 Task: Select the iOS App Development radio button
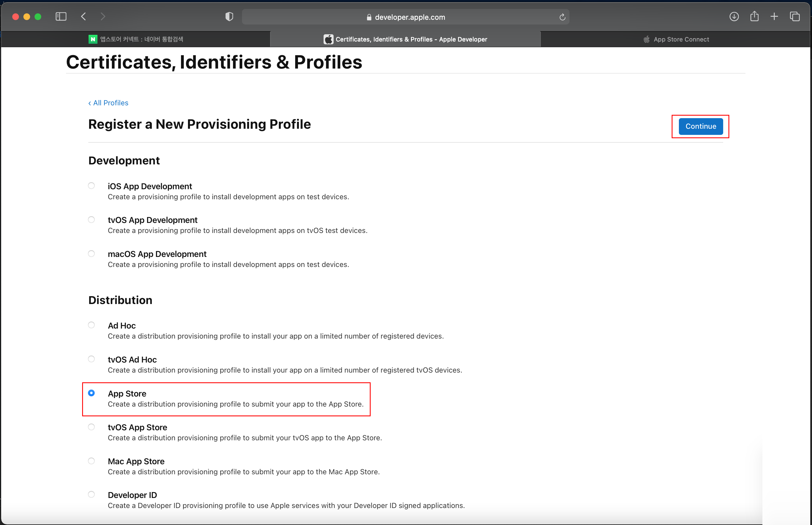(91, 186)
